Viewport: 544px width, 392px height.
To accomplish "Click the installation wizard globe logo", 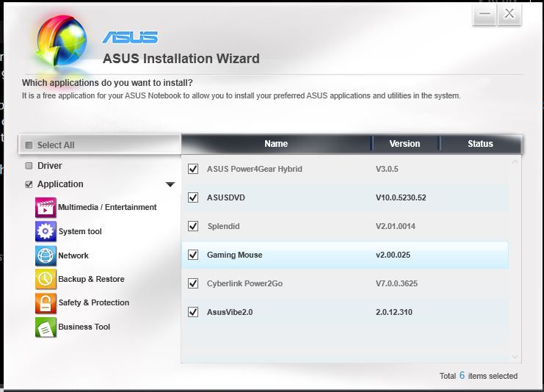I will pyautogui.click(x=61, y=42).
